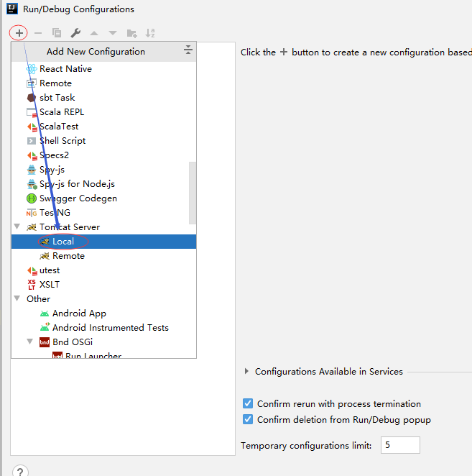Viewport: 472px width, 476px height.
Task: Select Specs2 configuration
Action: click(103, 155)
